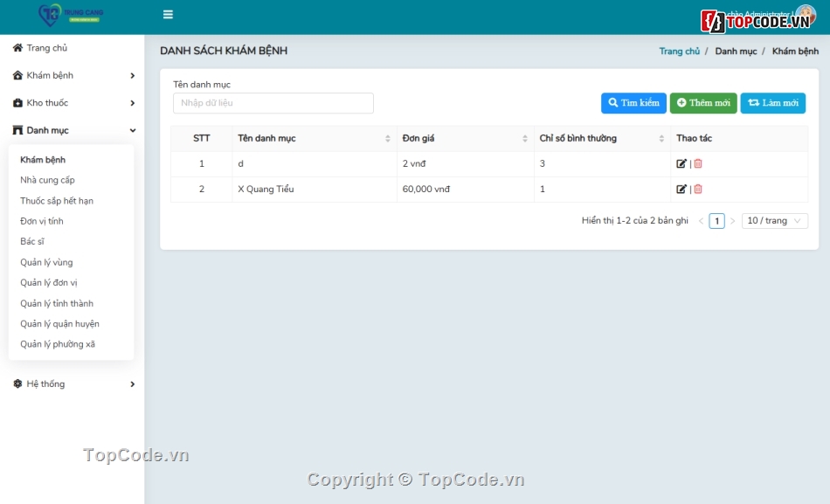Open Quản lý tỉnh thành submenu item
The image size is (830, 504).
pyautogui.click(x=57, y=303)
